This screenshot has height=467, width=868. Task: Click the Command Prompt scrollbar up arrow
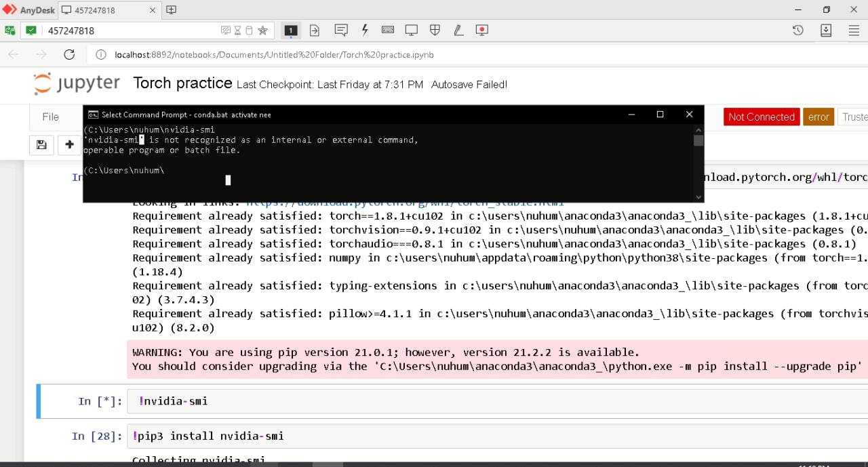pos(698,129)
